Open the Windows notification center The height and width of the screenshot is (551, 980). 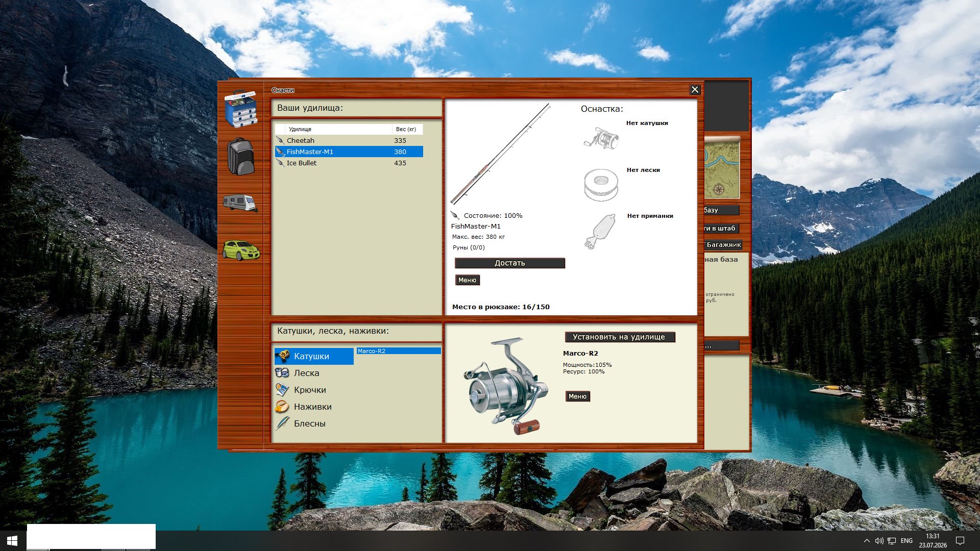[x=960, y=541]
